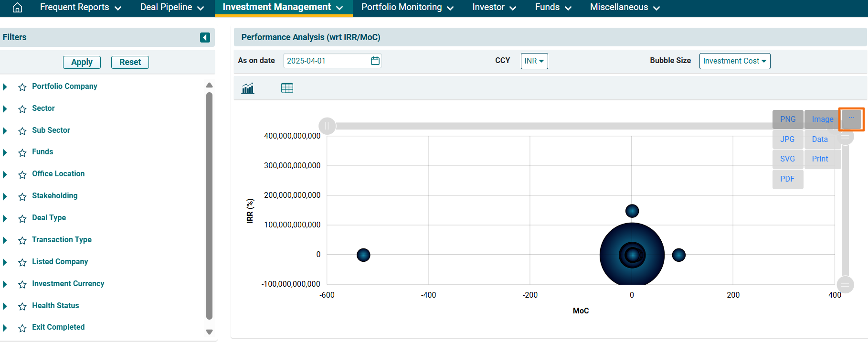Click the Apply filters button
Viewport: 868px width, 344px height.
[82, 62]
